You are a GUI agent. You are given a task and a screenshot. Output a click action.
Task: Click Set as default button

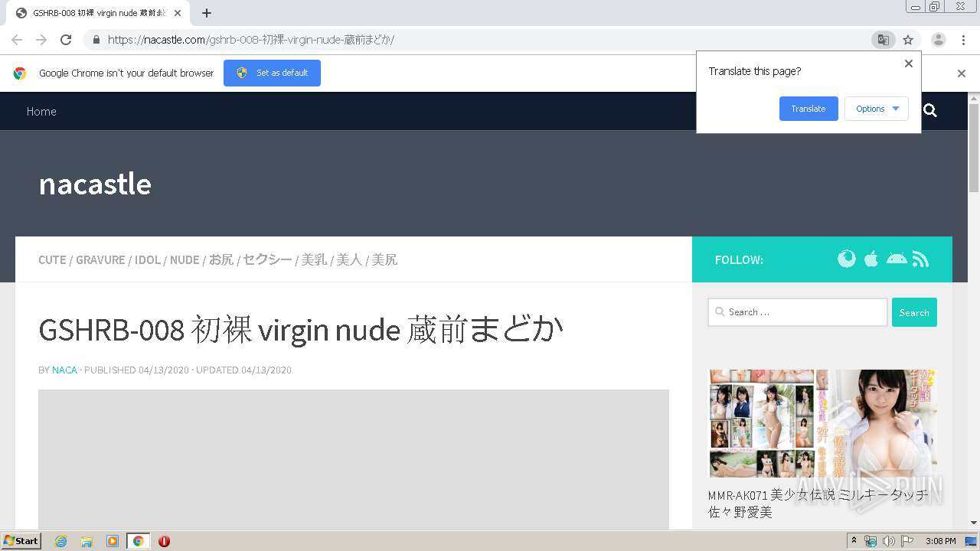[x=272, y=73]
